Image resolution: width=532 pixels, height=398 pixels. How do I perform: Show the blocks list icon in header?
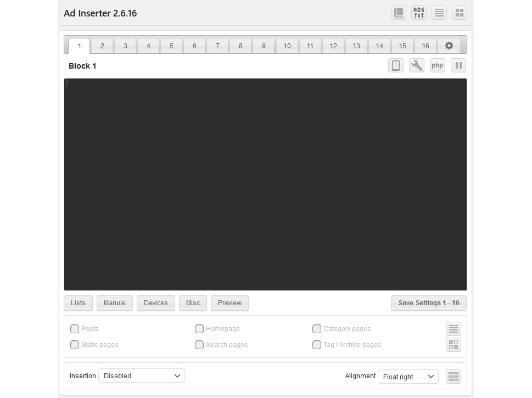[x=439, y=13]
